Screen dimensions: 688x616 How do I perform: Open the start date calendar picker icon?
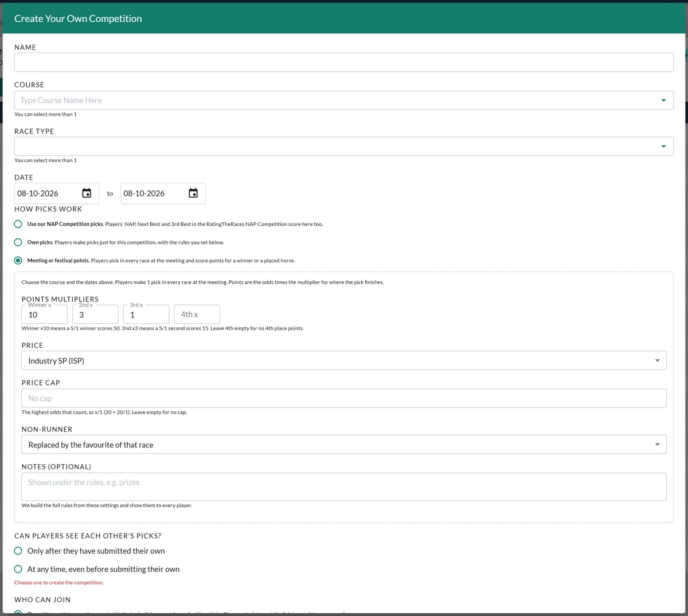pyautogui.click(x=87, y=193)
